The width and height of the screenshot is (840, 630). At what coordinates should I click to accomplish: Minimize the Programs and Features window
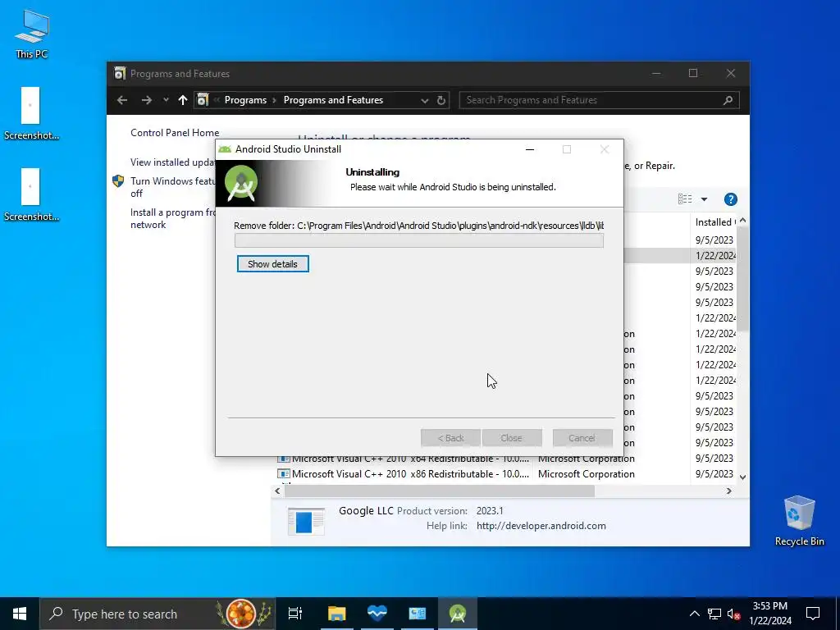[656, 73]
